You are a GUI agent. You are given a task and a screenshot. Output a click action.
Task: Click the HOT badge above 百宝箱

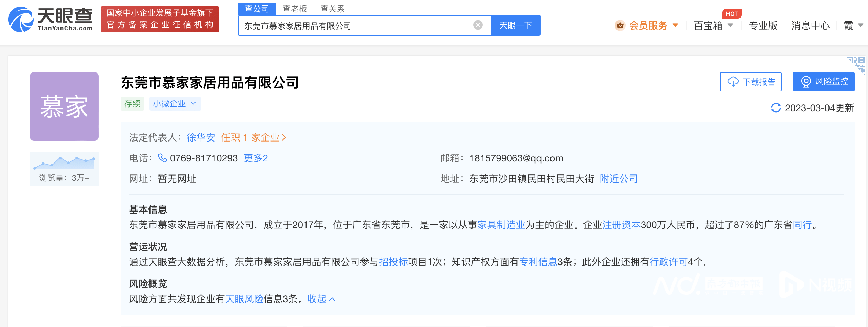click(x=732, y=13)
